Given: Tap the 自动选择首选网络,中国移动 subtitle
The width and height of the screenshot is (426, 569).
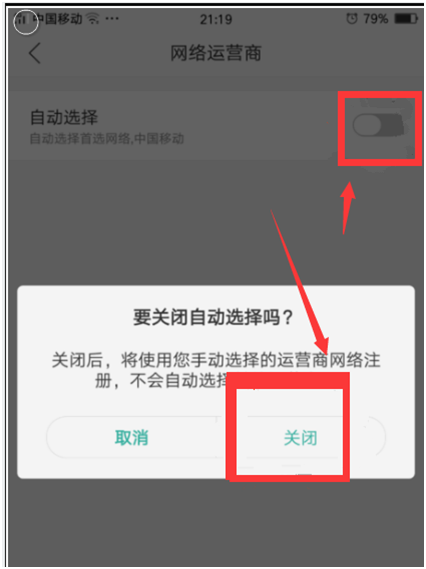Looking at the screenshot, I should coord(107,138).
